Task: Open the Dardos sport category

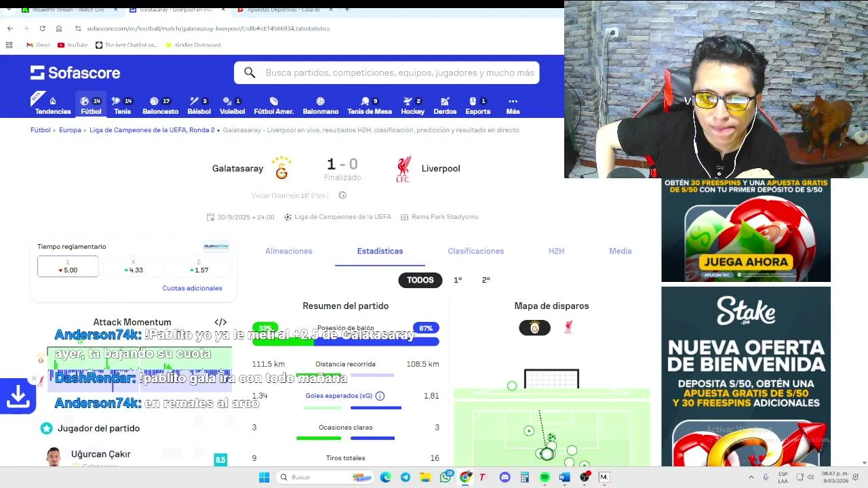Action: (x=445, y=105)
